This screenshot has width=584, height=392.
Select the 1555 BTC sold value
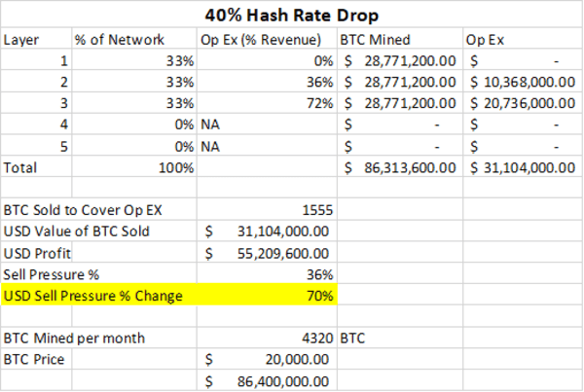tap(267, 210)
